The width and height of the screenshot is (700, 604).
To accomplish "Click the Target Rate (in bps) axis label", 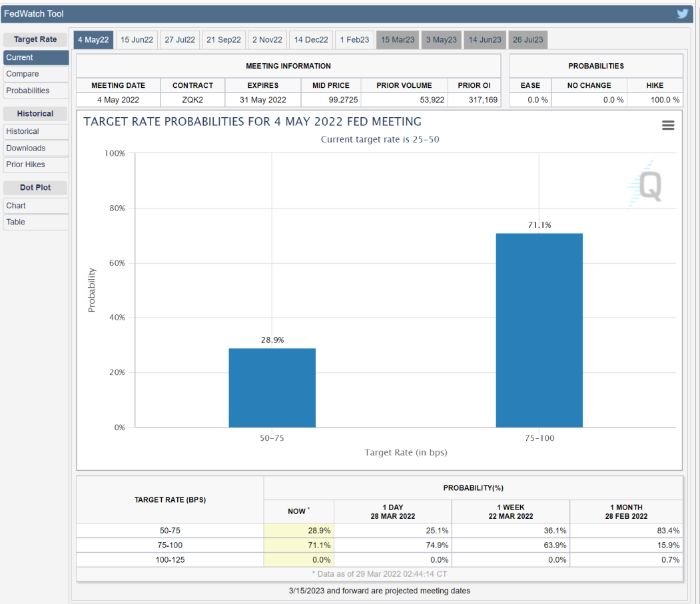I will (406, 453).
